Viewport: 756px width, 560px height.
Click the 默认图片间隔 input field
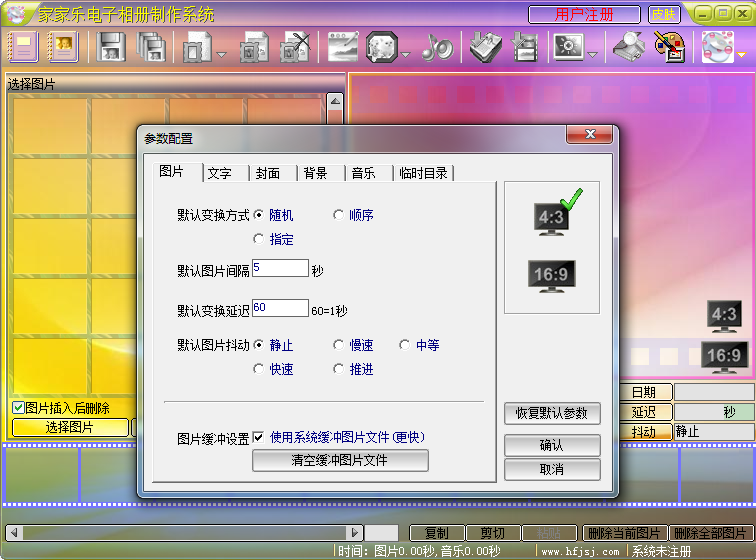point(280,268)
